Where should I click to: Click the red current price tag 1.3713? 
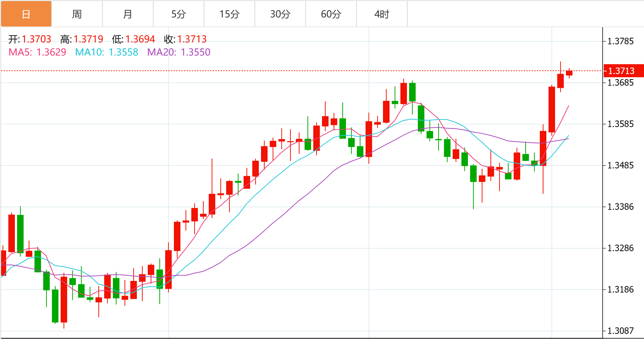(624, 71)
